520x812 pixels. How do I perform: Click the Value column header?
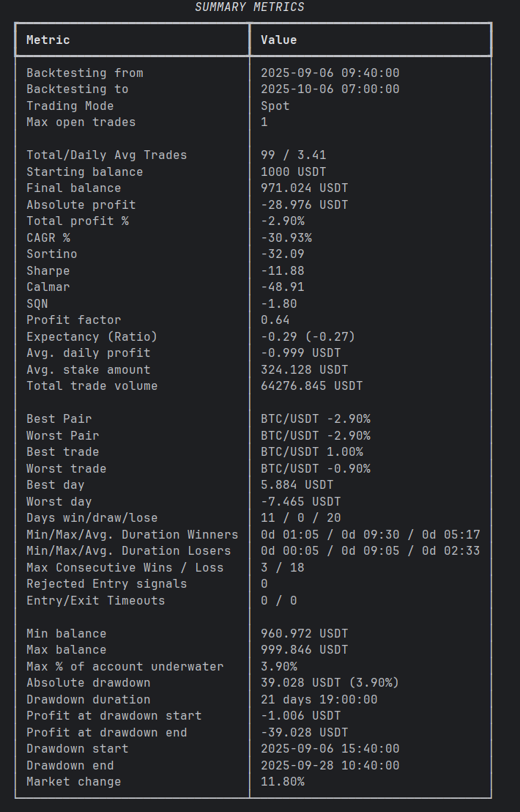[279, 40]
